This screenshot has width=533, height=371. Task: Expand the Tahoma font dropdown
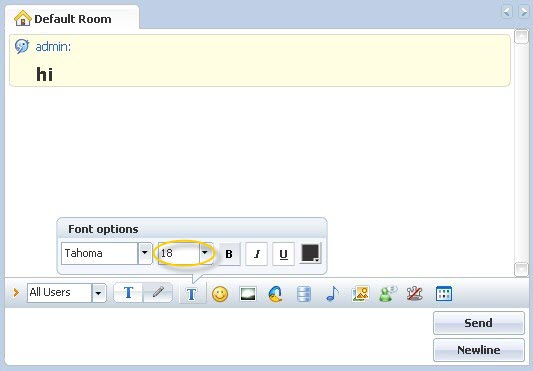point(145,253)
